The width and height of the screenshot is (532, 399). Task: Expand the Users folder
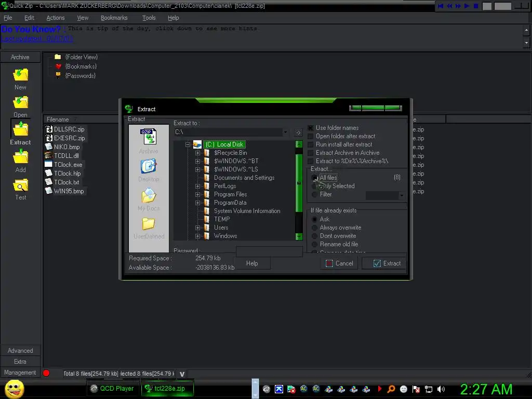coord(197,228)
